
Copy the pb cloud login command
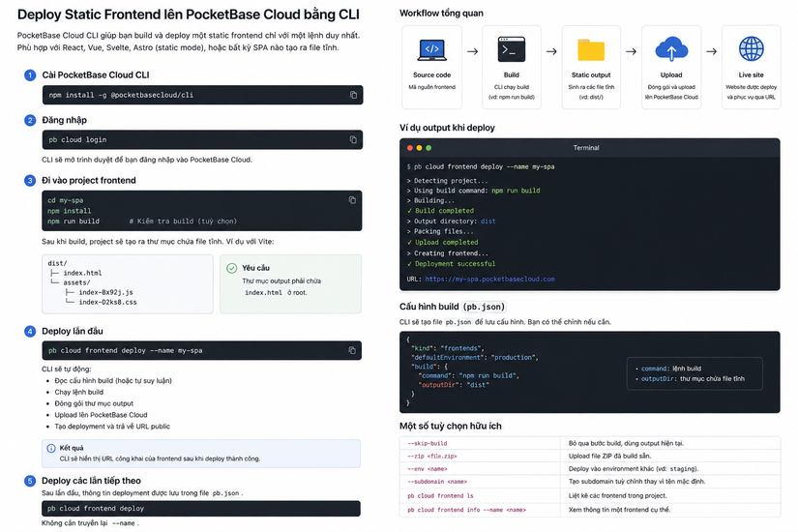353,139
